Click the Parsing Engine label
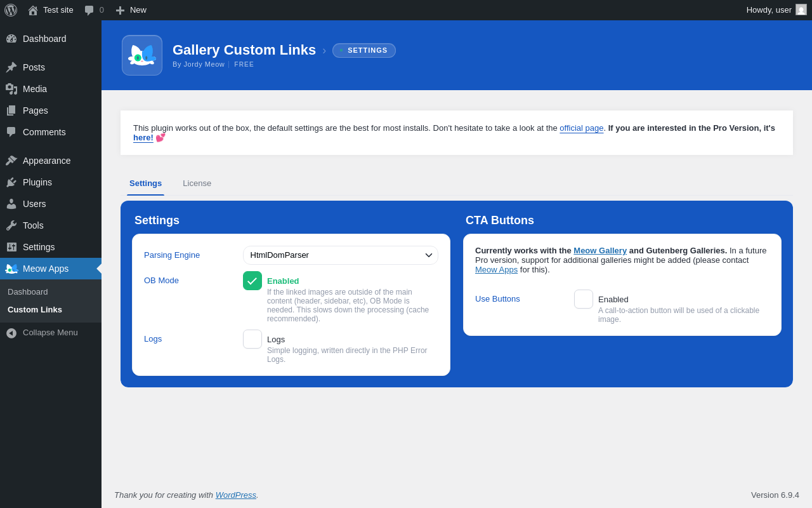The image size is (812, 508). coord(172,255)
